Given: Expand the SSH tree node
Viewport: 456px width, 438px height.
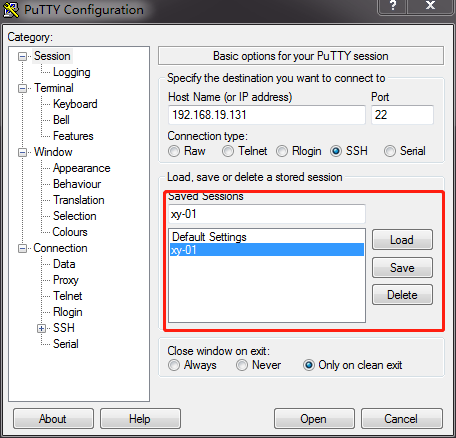Looking at the screenshot, I should pos(41,328).
